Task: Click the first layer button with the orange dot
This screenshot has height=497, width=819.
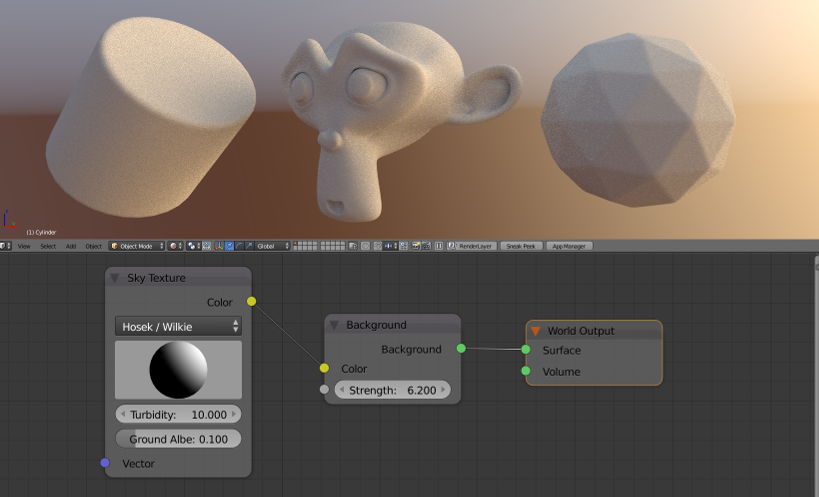Action: [x=296, y=244]
